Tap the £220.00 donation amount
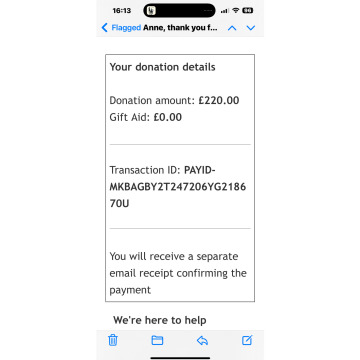Screen dimensions: 360x360 point(219,100)
